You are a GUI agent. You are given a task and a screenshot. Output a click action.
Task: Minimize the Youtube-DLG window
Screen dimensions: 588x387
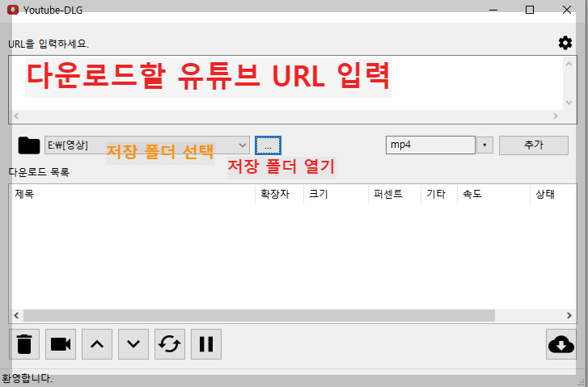coord(493,10)
